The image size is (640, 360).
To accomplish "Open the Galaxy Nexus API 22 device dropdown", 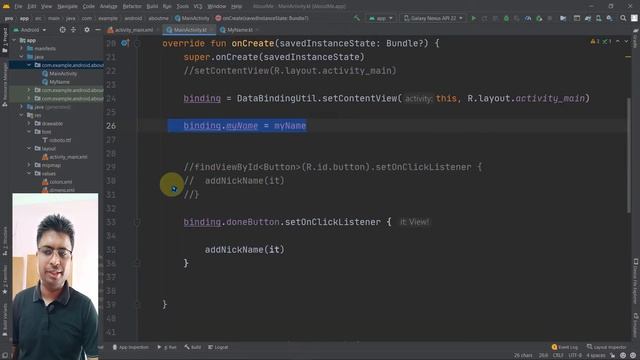I will [433, 18].
